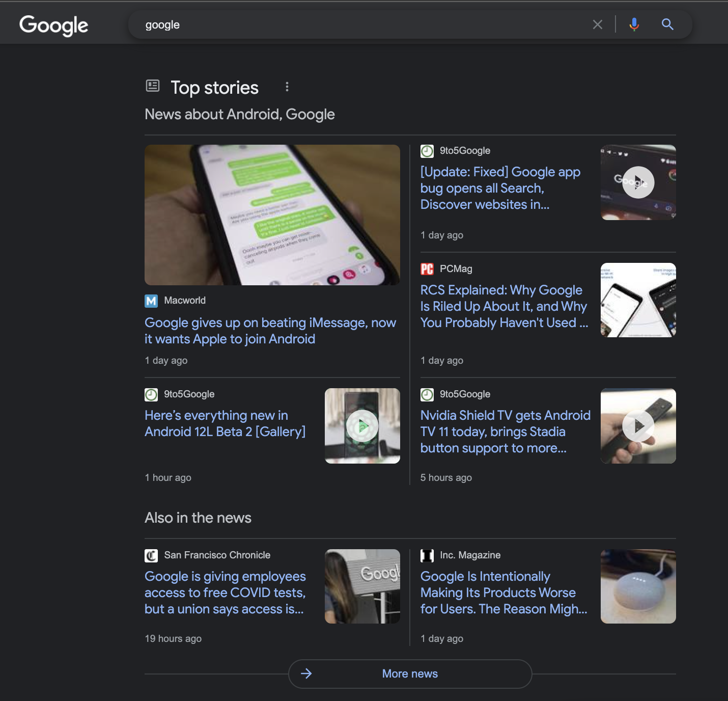Click the 'Top stories' heading text
Image resolution: width=728 pixels, height=701 pixels.
(x=214, y=88)
